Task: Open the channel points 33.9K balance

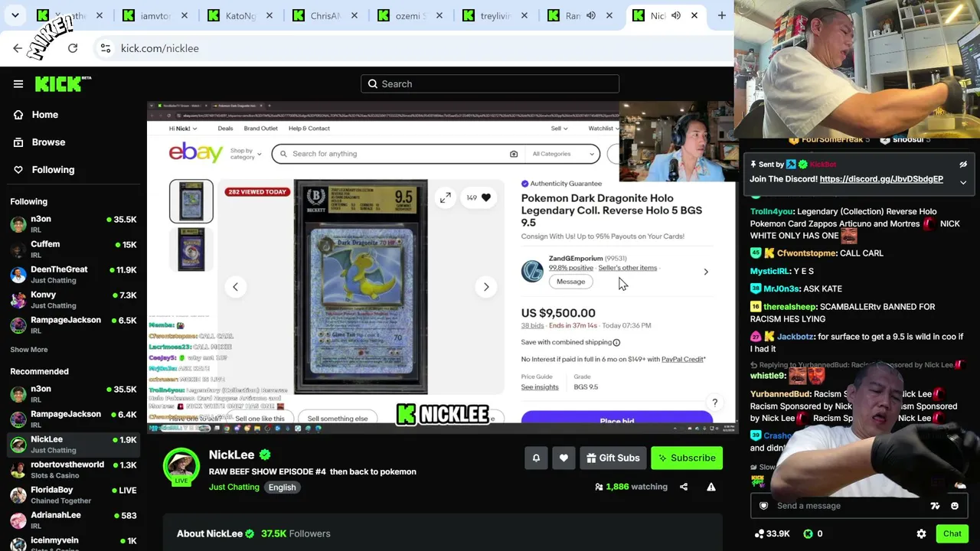Action: 772,534
